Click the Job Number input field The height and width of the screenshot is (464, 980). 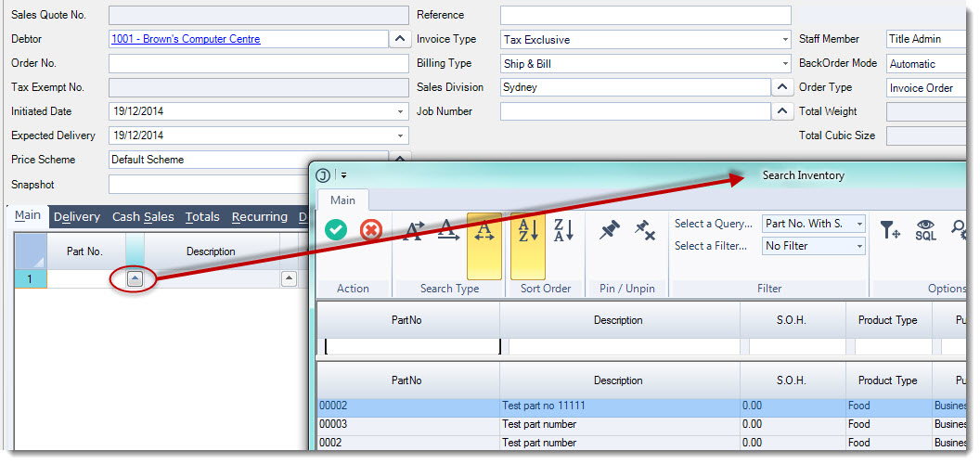click(635, 111)
